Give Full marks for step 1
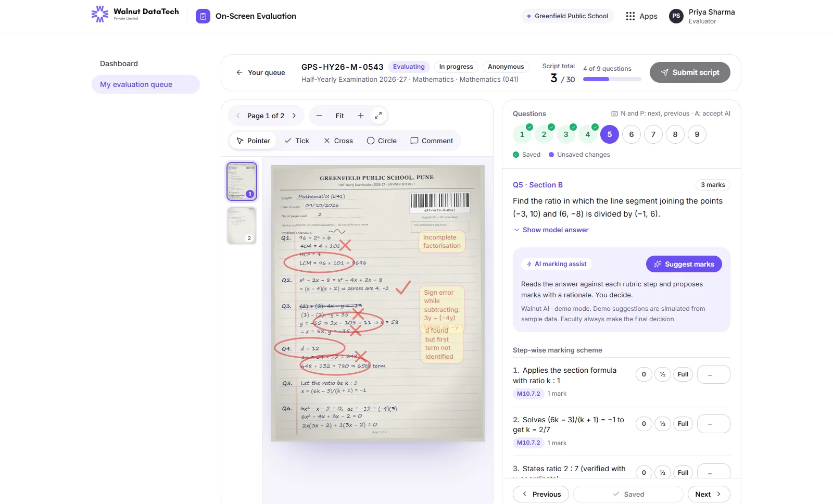Image resolution: width=833 pixels, height=504 pixels. tap(683, 374)
